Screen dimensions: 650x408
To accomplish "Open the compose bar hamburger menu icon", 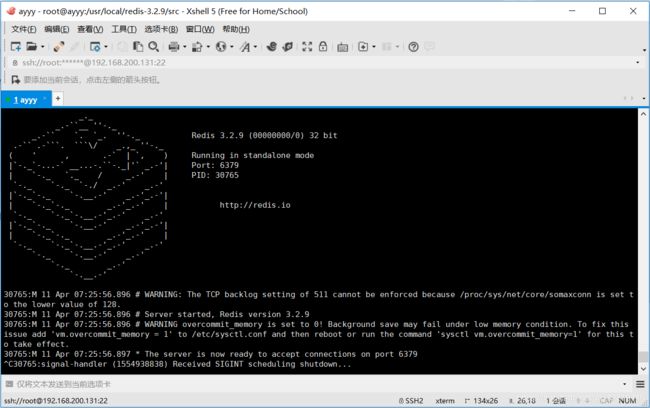I will point(640,384).
